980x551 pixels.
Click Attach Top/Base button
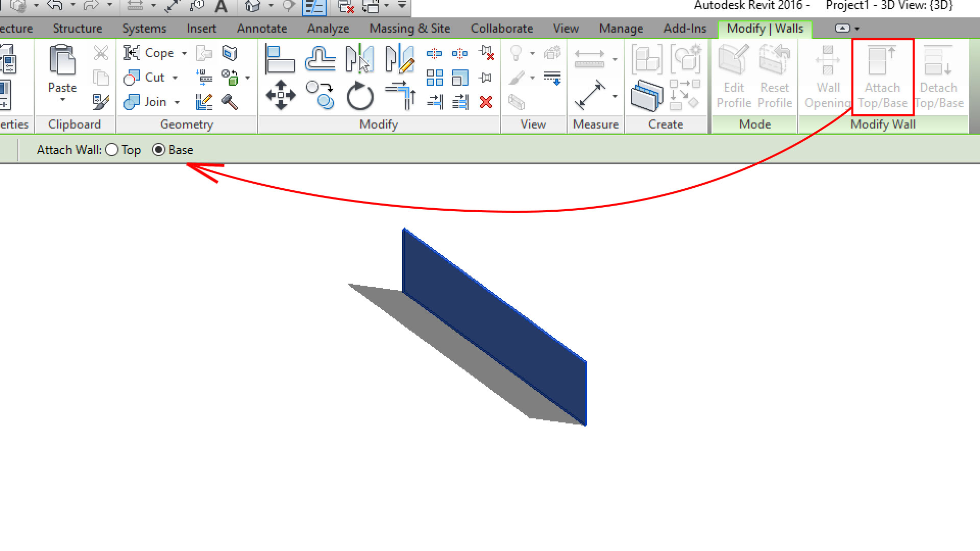[x=883, y=77]
